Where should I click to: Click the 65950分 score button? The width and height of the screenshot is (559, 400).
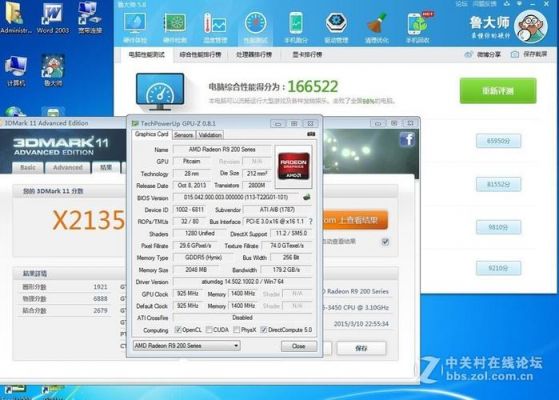tap(498, 141)
